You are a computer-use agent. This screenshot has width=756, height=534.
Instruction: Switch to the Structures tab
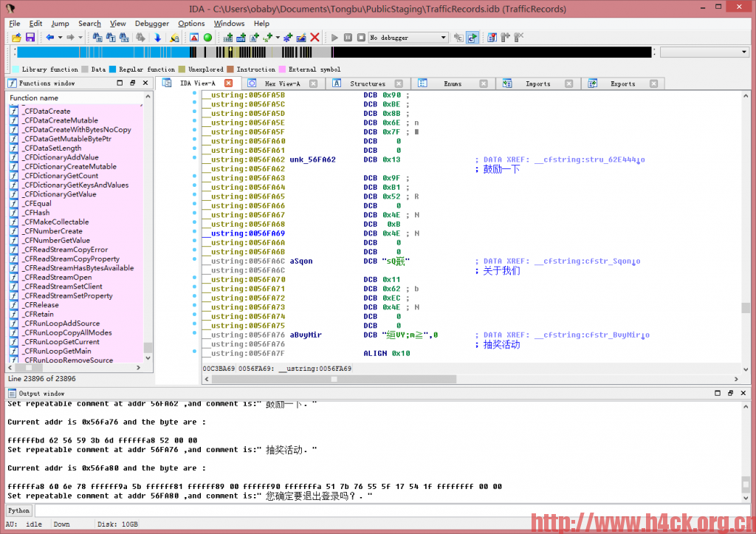click(368, 83)
